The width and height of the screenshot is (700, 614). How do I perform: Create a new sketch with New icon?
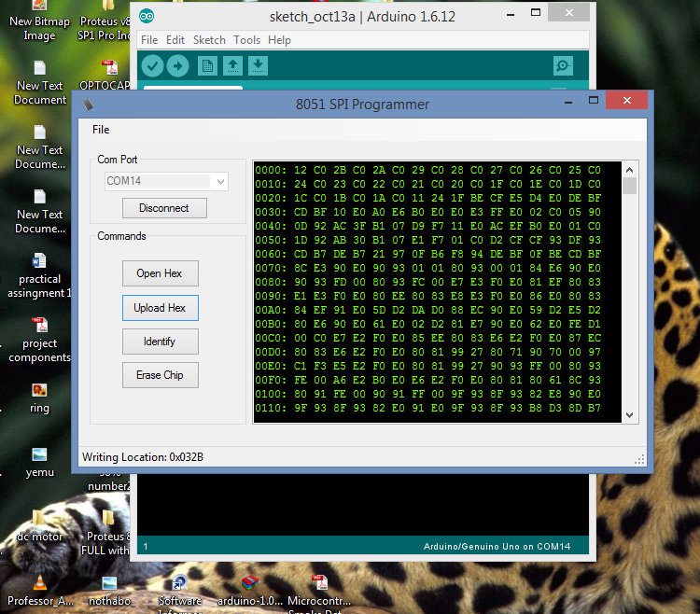[207, 66]
